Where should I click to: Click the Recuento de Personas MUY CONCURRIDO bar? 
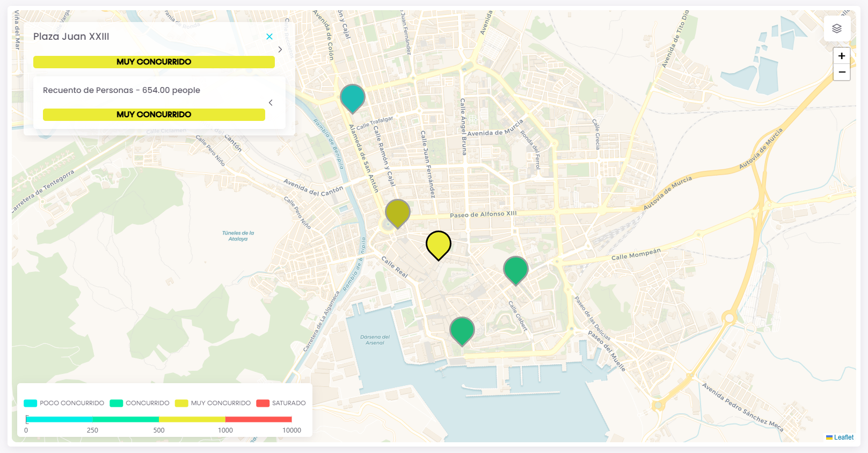[154, 114]
